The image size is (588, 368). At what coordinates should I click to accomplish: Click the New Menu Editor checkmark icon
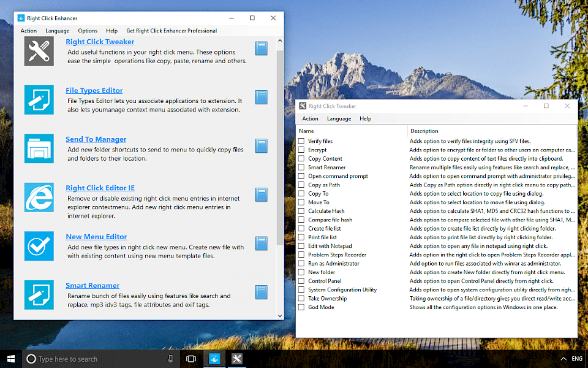pyautogui.click(x=39, y=247)
